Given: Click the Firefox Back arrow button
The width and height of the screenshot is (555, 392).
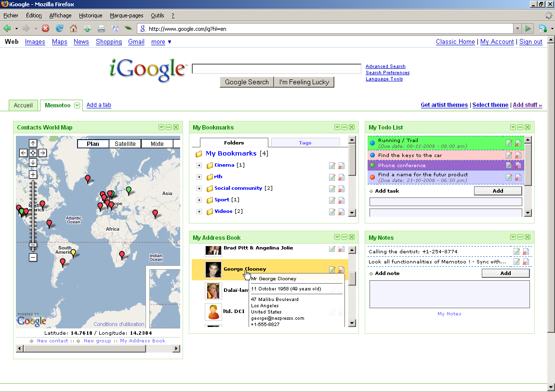Looking at the screenshot, I should click(x=7, y=28).
